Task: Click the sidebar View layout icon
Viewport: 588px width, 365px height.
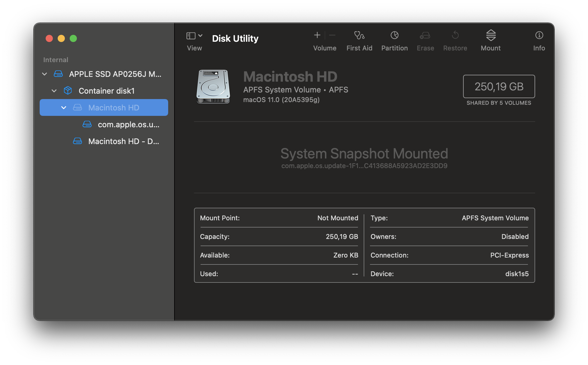Action: 191,36
